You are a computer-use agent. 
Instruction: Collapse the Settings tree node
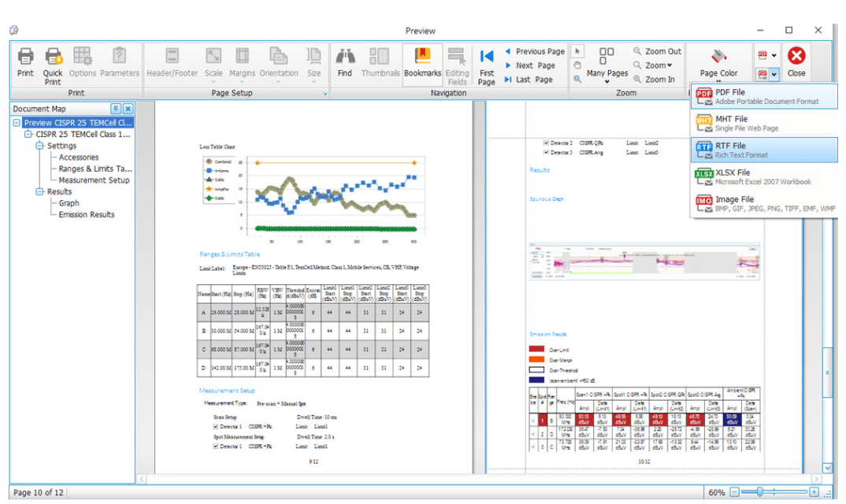point(39,146)
